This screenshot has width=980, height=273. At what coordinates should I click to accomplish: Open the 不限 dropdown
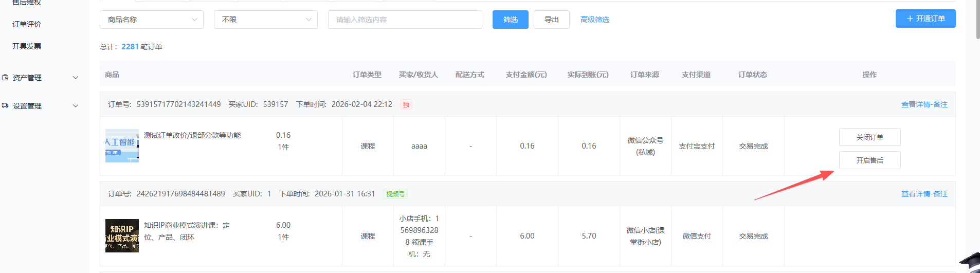[x=266, y=20]
